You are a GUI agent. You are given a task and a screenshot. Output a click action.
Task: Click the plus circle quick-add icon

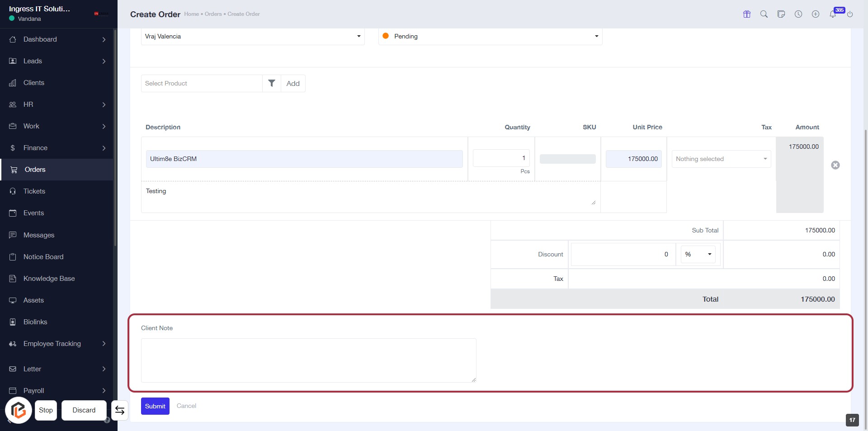(x=815, y=14)
